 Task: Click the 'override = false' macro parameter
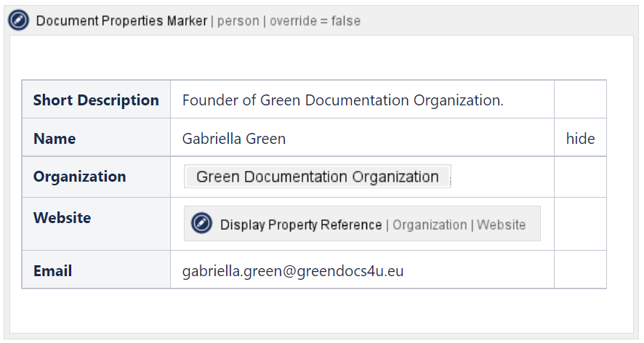pos(315,21)
